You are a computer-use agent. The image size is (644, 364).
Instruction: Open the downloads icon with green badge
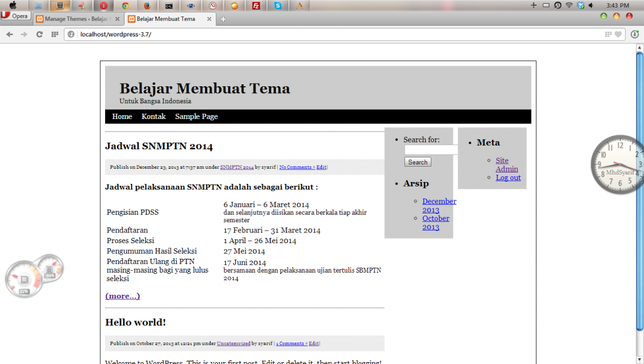click(634, 34)
